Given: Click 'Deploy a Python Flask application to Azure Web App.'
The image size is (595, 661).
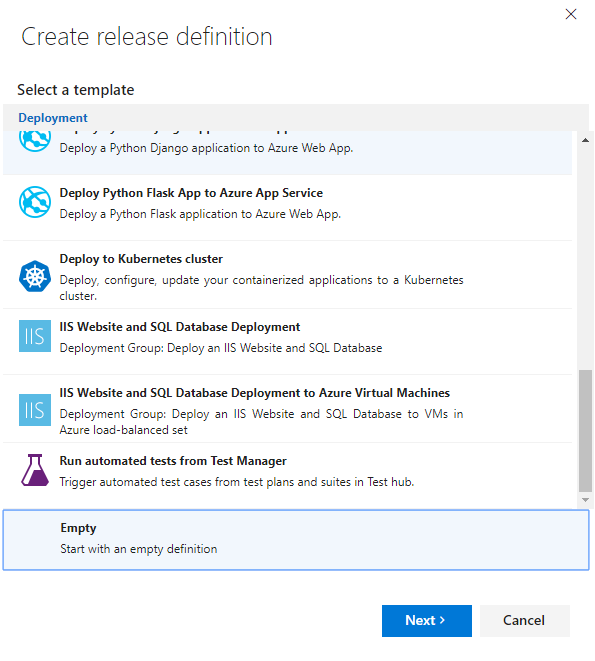Looking at the screenshot, I should pyautogui.click(x=200, y=214).
